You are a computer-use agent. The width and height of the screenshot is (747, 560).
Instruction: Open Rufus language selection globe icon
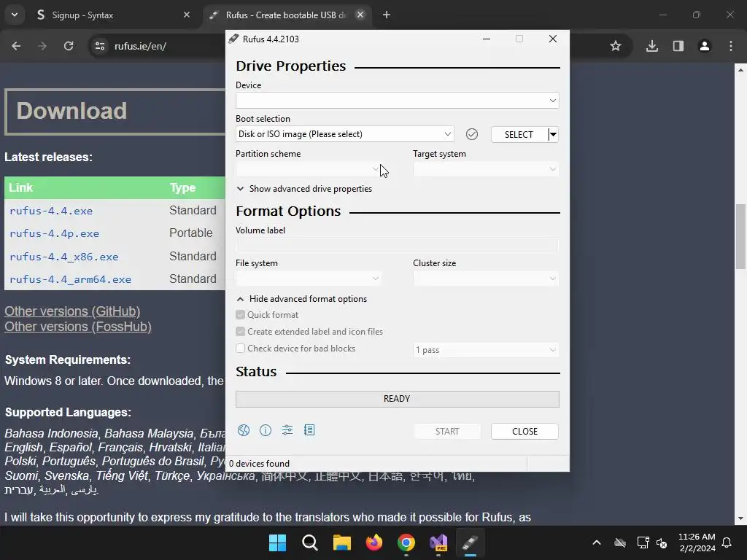click(x=244, y=430)
